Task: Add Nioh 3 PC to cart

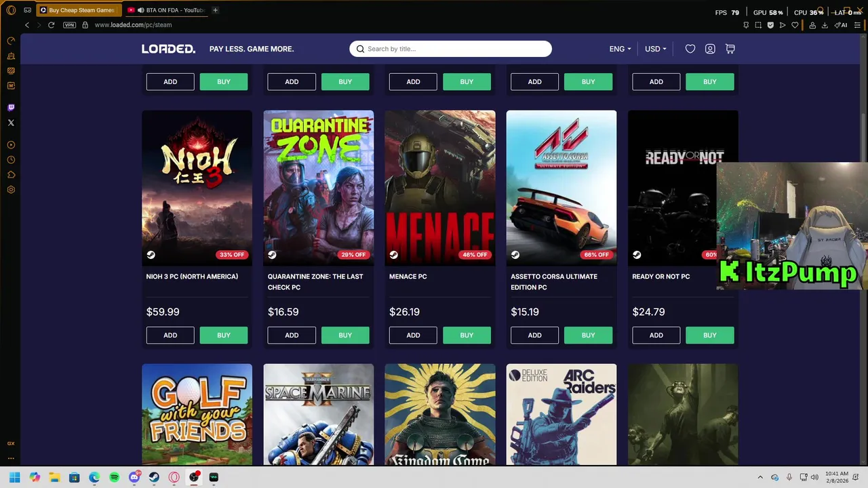Action: click(x=170, y=335)
